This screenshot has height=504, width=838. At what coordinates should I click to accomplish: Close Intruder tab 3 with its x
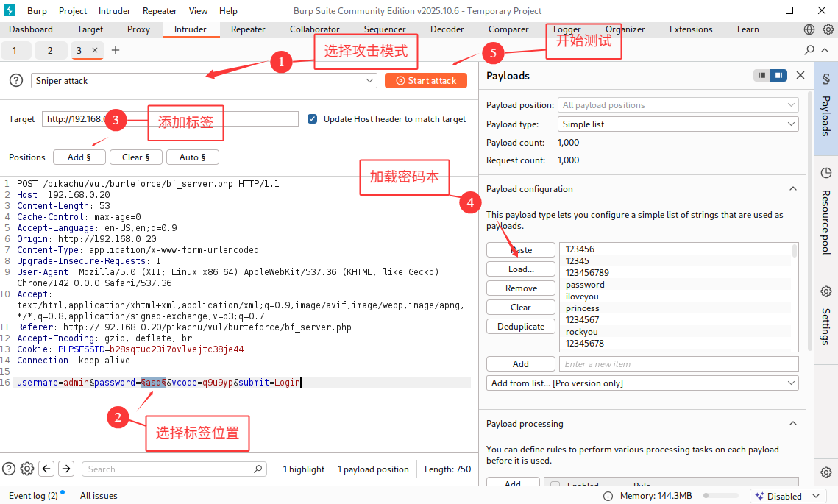[x=95, y=50]
